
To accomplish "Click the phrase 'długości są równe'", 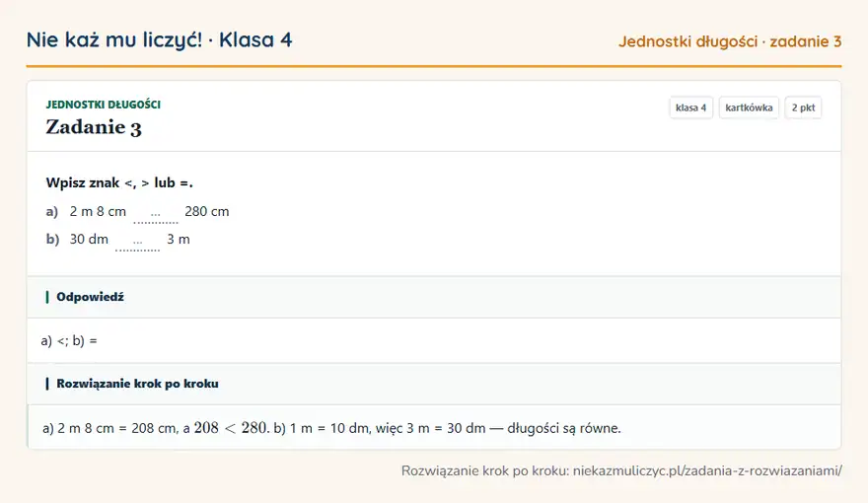I will (x=563, y=428).
